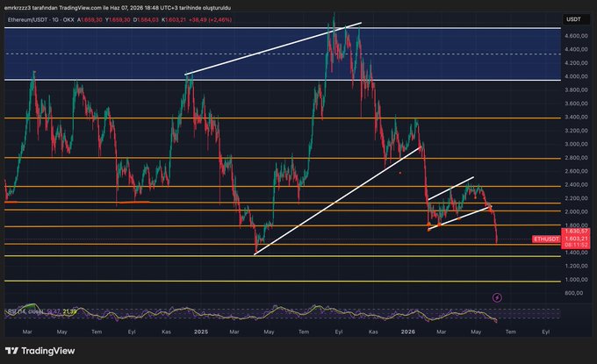Viewport: 597px width, 364px height.
Task: Click the Y1.659,30 high value
Action: pyautogui.click(x=118, y=20)
